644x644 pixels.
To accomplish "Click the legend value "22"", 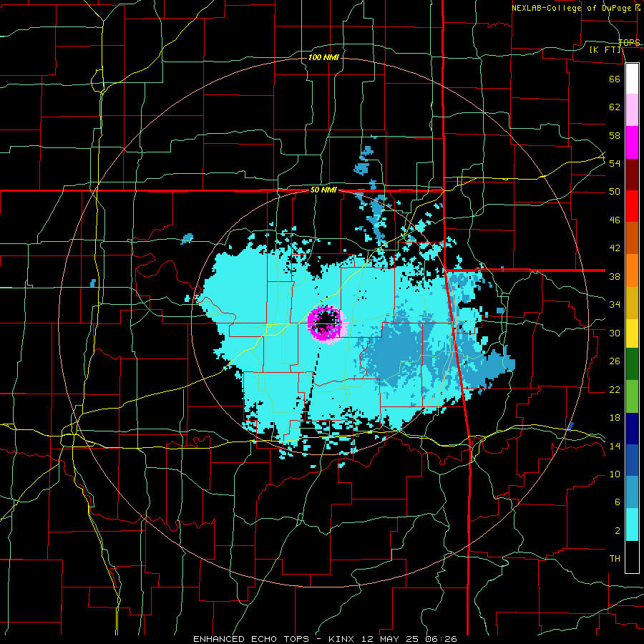I will click(615, 389).
